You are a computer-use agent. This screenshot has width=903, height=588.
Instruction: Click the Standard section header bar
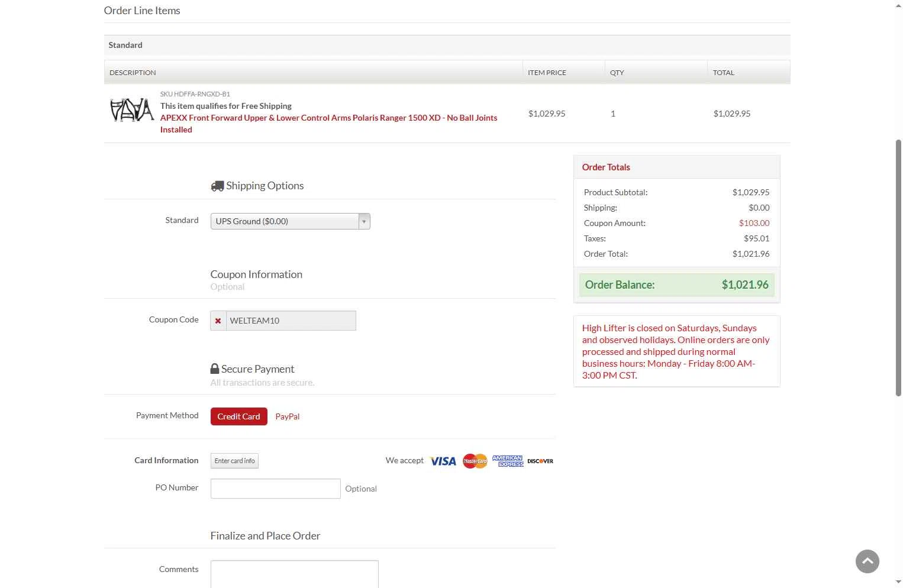tap(447, 45)
